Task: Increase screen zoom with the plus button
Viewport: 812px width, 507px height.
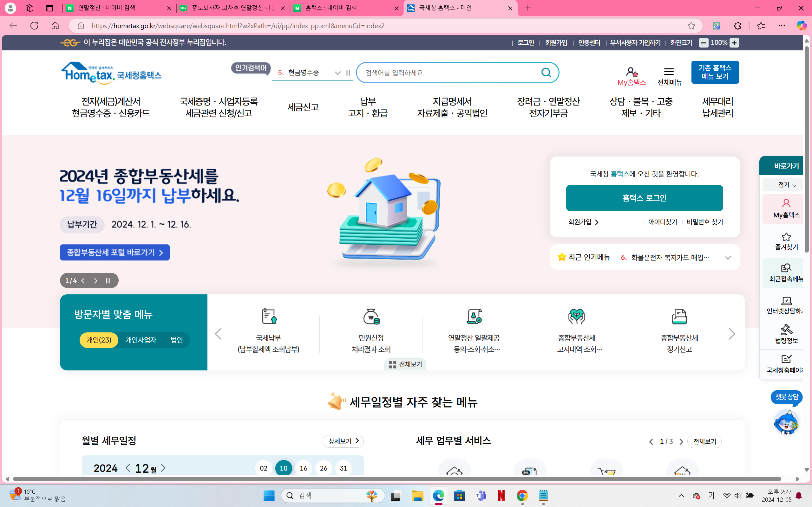Action: tap(734, 42)
